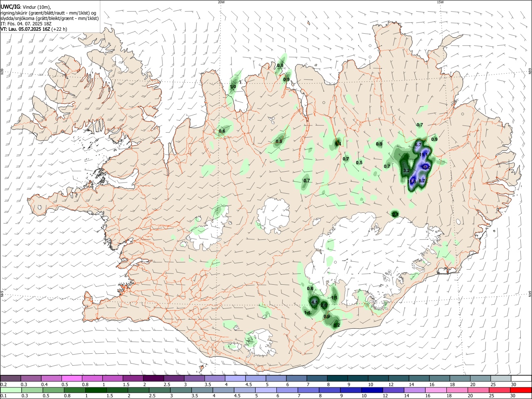The width and height of the screenshot is (532, 399).
Task: Click the IT initial time line
Action: (x=26, y=24)
